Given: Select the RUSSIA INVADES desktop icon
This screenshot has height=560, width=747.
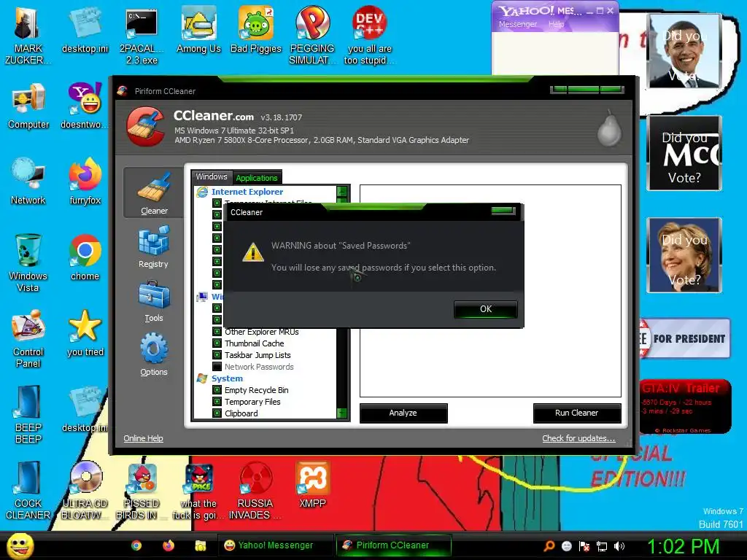Looking at the screenshot, I should [255, 491].
